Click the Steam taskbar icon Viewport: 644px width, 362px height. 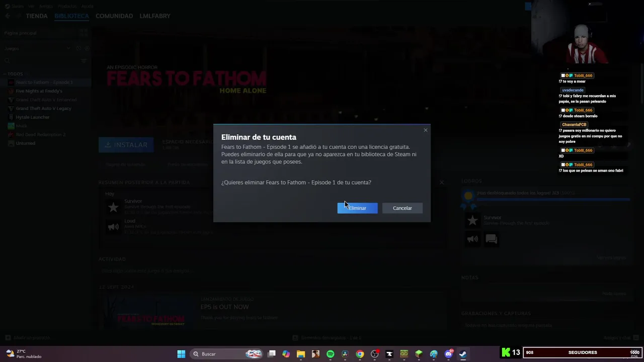tap(463, 354)
